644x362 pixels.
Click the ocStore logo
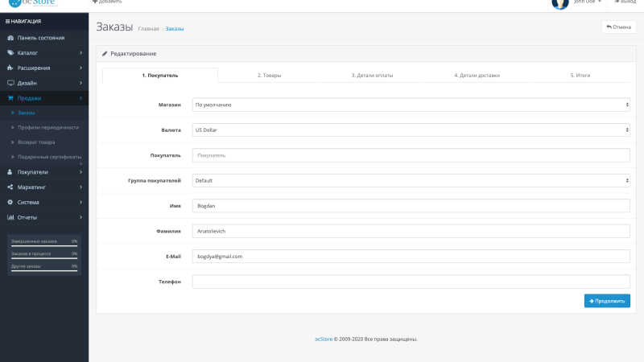pyautogui.click(x=32, y=3)
